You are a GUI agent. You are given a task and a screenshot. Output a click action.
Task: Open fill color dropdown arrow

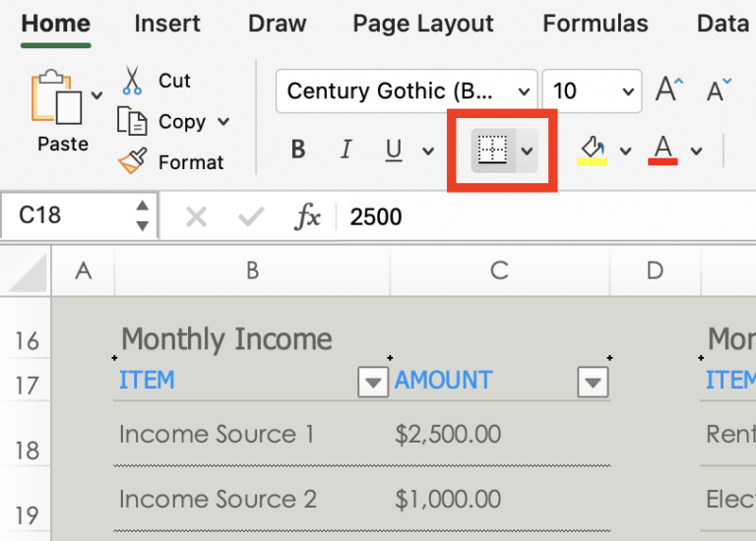click(625, 151)
